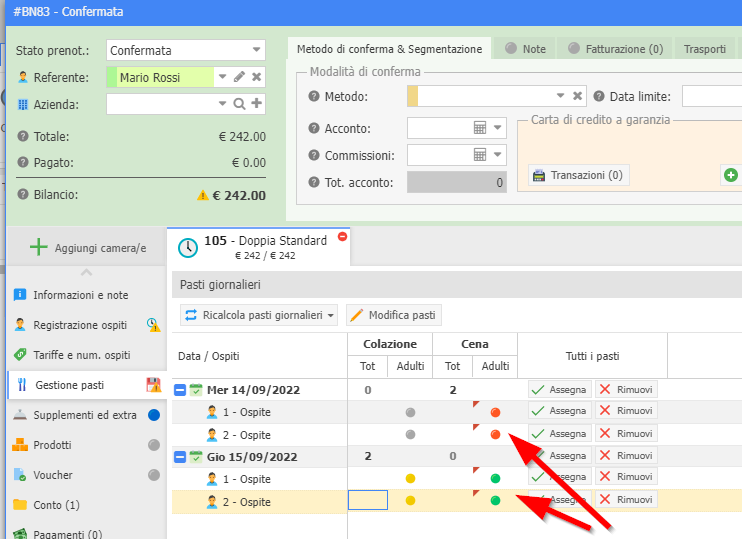
Task: Switch to the Note tab
Action: pyautogui.click(x=525, y=49)
